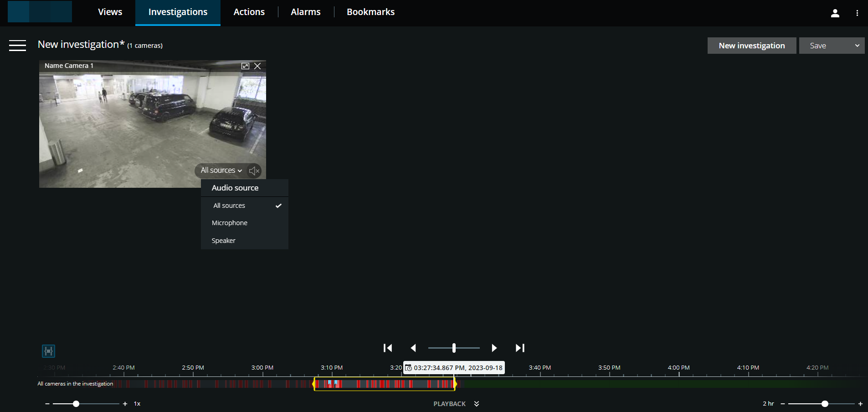The image size is (868, 412).
Task: Expand the PLAYBACK controls panel
Action: [476, 404]
